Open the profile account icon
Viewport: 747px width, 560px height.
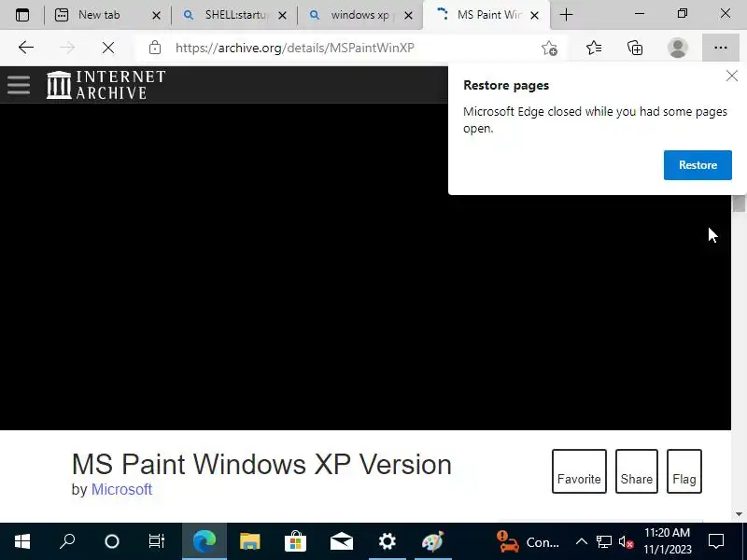(x=678, y=49)
